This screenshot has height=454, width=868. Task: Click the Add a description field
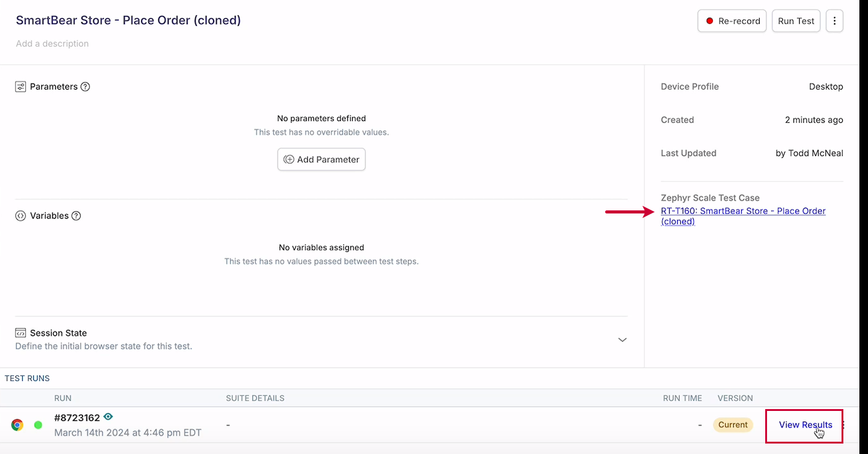52,44
